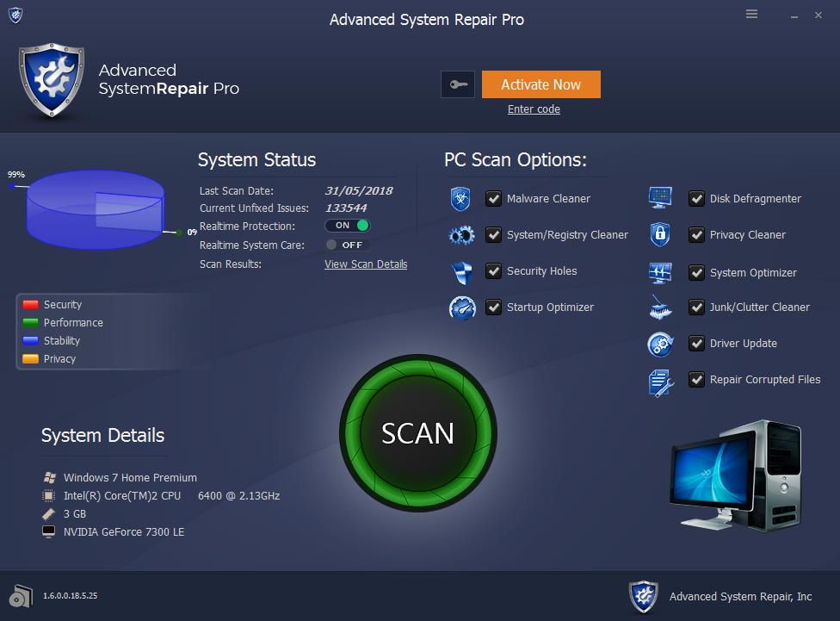Uncheck the Disk Defragmenter checkbox
This screenshot has height=621, width=840.
(x=696, y=198)
